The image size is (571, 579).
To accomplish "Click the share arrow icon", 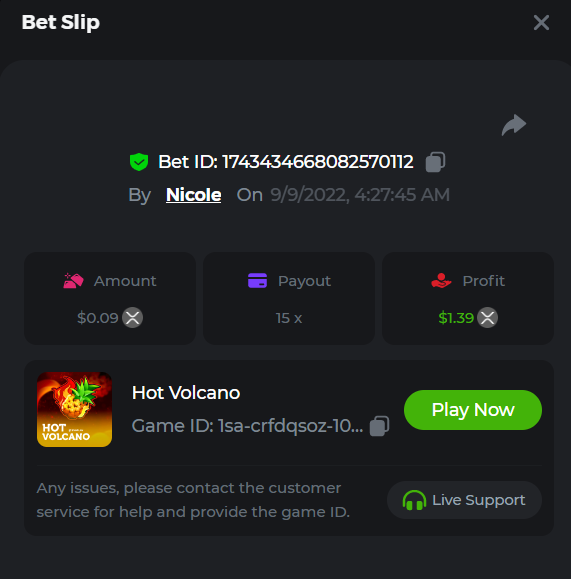I will 514,125.
